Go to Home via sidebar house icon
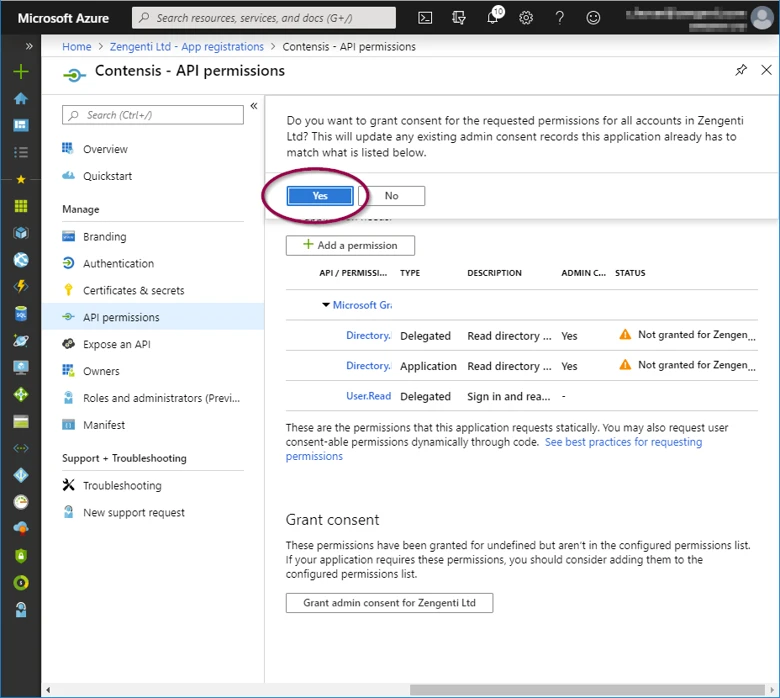The image size is (780, 698). 21,99
